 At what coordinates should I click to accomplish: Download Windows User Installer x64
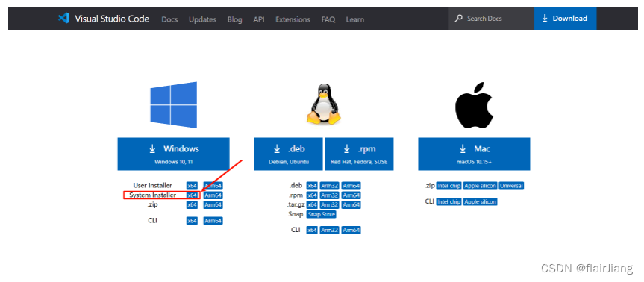pos(192,186)
